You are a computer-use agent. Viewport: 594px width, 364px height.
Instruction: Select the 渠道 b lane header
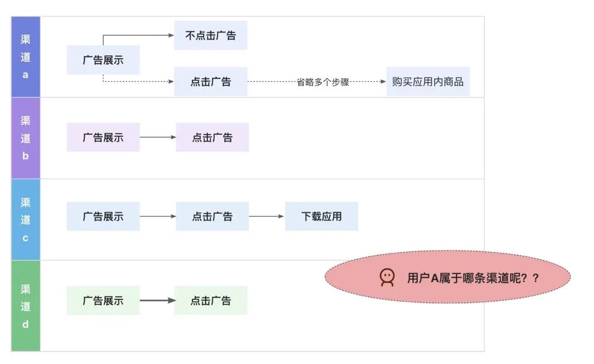26,138
